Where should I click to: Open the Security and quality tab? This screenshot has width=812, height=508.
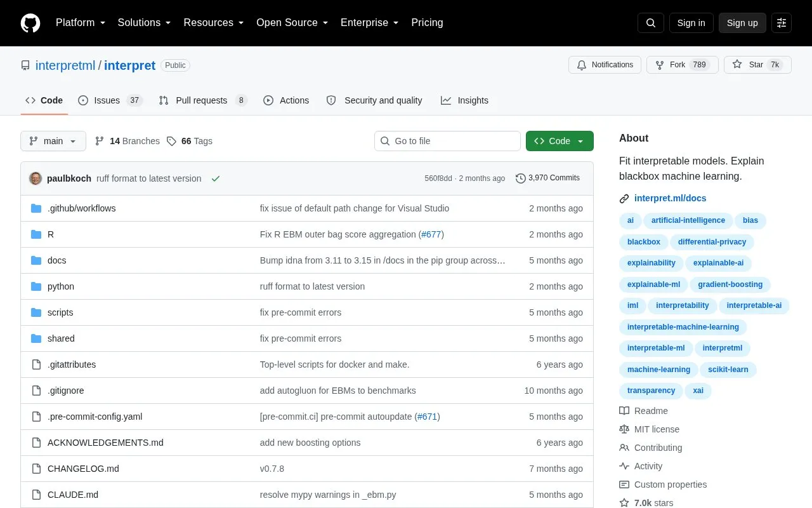pyautogui.click(x=374, y=100)
